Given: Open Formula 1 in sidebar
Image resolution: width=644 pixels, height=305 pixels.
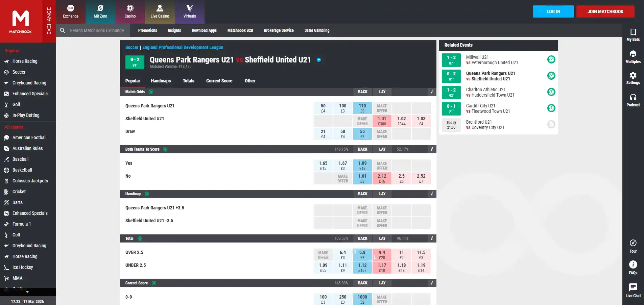Looking at the screenshot, I should [x=22, y=224].
